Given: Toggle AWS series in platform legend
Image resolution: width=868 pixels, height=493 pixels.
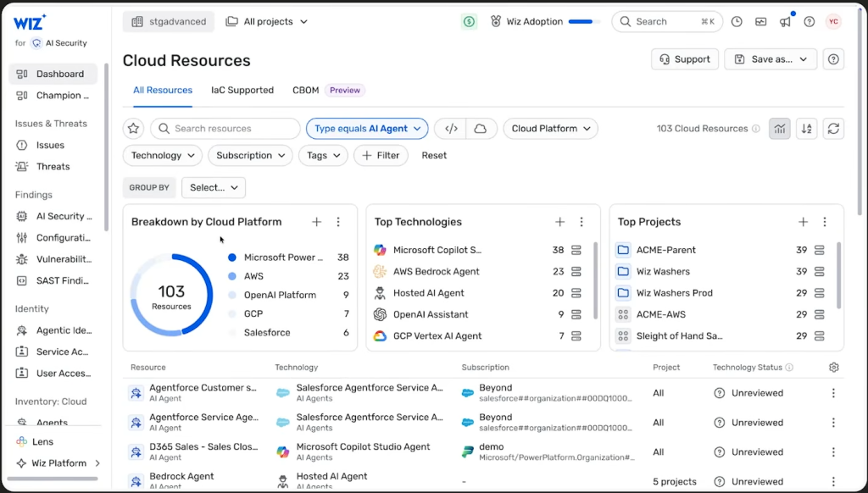Looking at the screenshot, I should point(253,276).
